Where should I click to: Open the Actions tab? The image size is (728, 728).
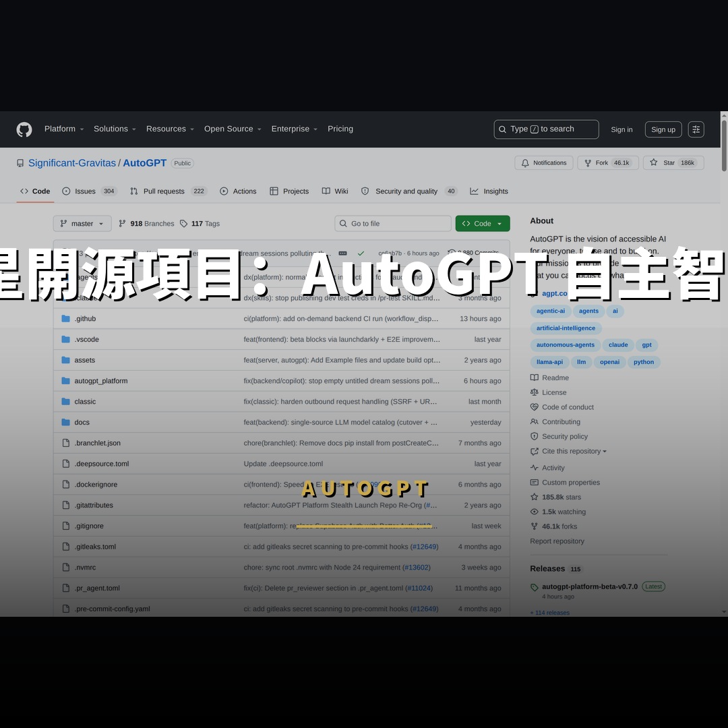238,191
